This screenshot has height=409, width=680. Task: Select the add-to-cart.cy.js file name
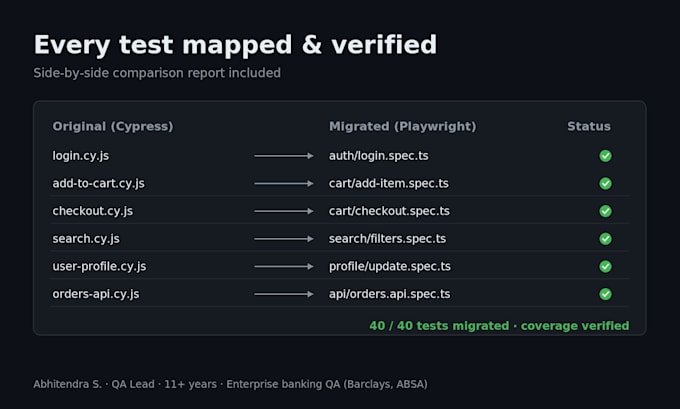(98, 183)
